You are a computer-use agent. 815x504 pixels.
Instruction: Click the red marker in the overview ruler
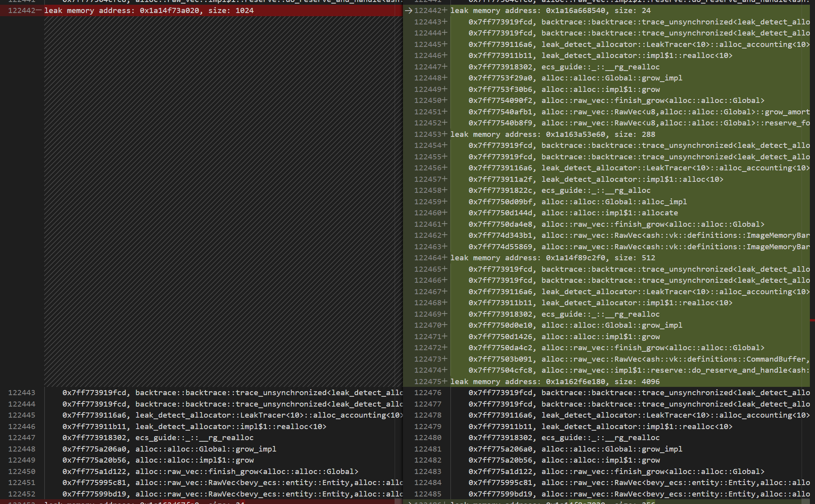(x=812, y=320)
